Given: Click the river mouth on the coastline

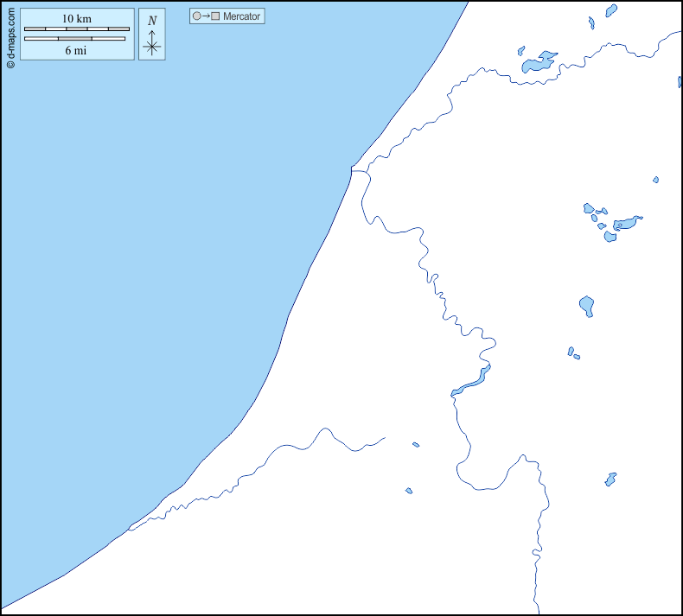Looking at the screenshot, I should (x=353, y=168).
